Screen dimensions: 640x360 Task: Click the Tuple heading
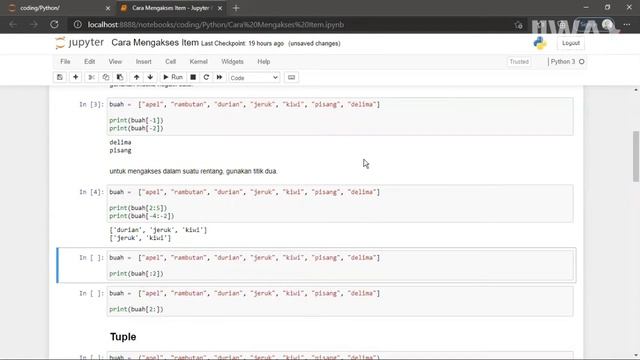point(123,337)
